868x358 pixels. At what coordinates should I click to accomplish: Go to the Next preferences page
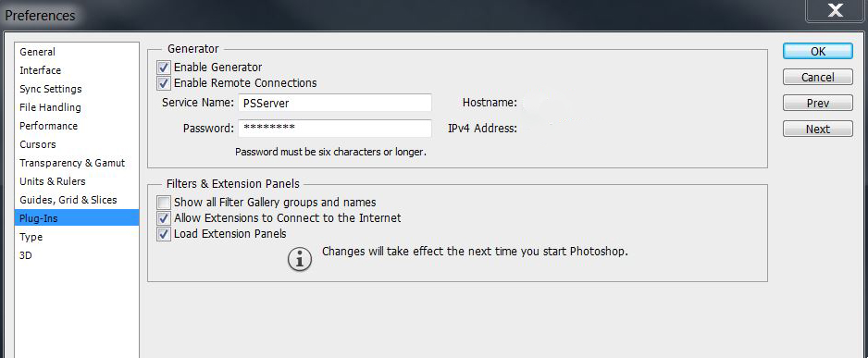coord(818,129)
